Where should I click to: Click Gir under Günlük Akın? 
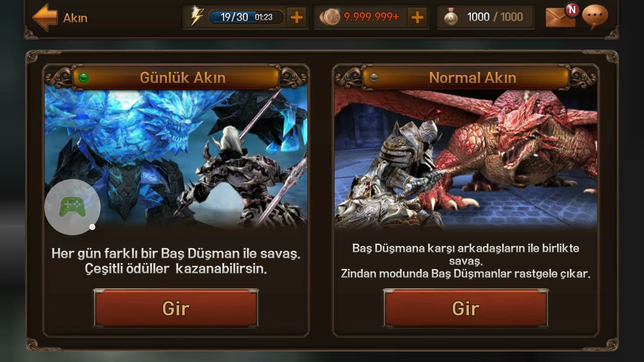click(176, 308)
